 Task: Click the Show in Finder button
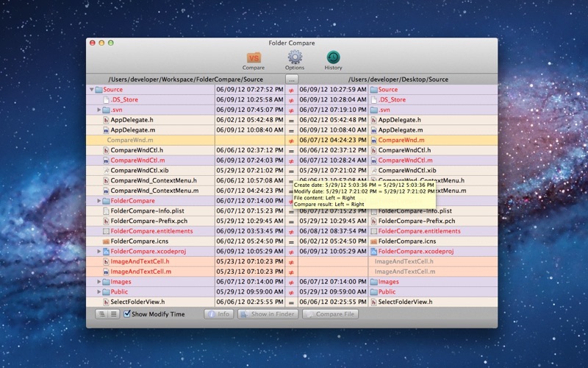point(268,314)
